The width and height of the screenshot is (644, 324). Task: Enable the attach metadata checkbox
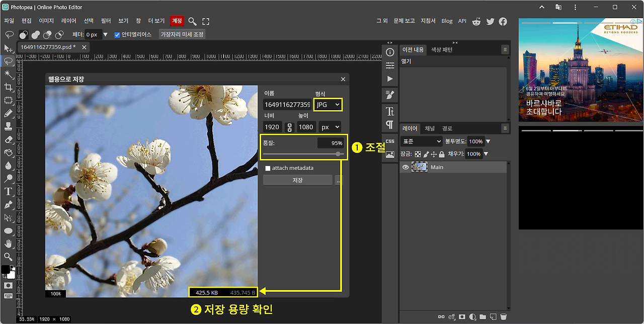[268, 168]
